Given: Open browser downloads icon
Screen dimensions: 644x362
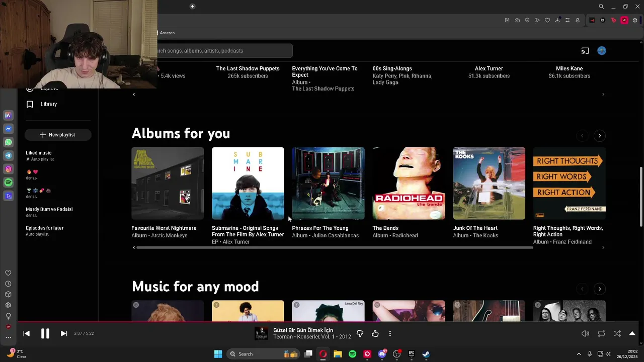Looking at the screenshot, I should (x=557, y=20).
